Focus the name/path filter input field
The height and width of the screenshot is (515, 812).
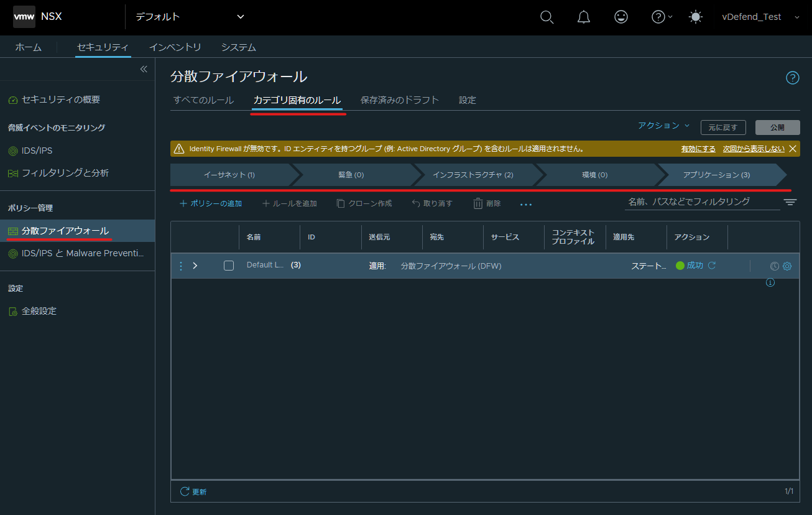click(703, 202)
